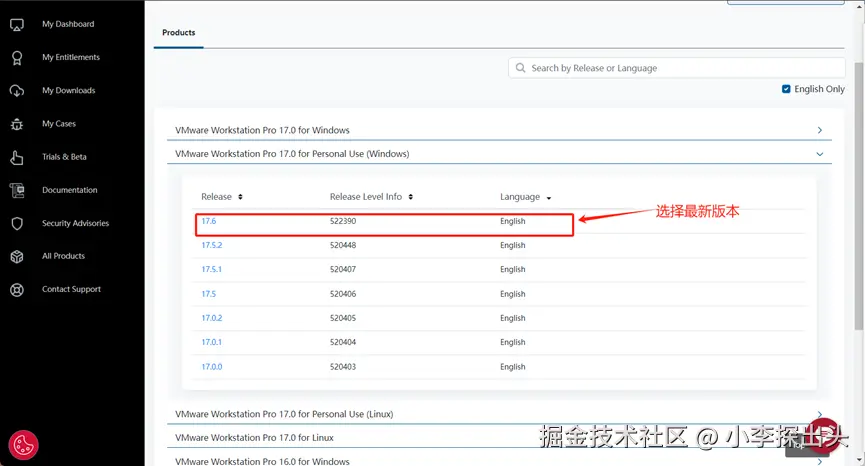Viewport: 865px width, 466px height.
Task: Sort by Language column arrow
Action: (x=549, y=198)
